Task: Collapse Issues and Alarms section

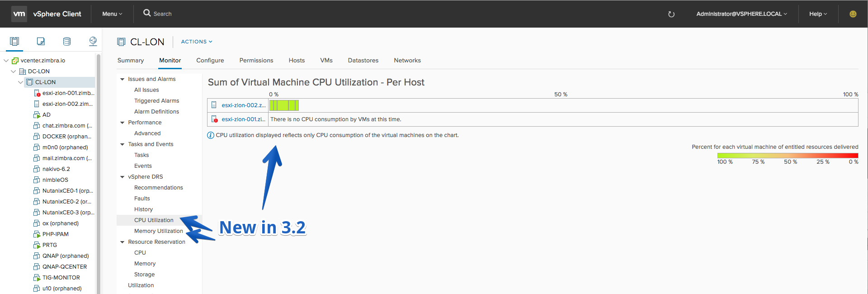Action: click(x=122, y=79)
